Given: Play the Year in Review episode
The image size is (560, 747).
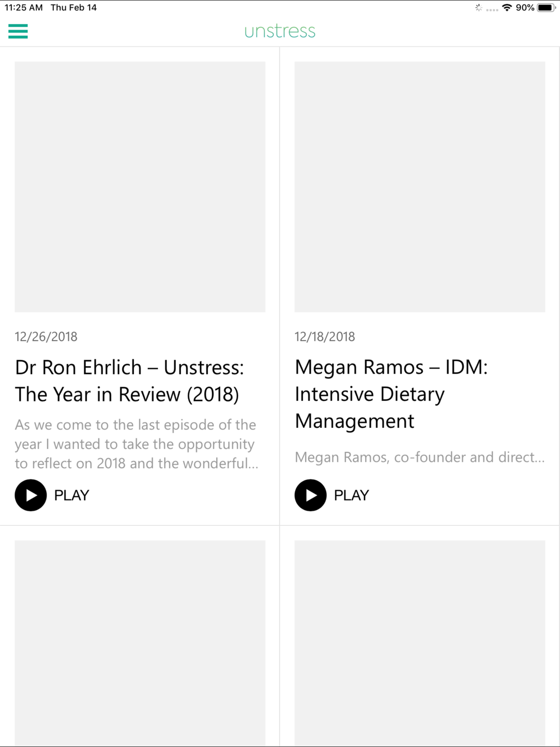Looking at the screenshot, I should click(31, 495).
